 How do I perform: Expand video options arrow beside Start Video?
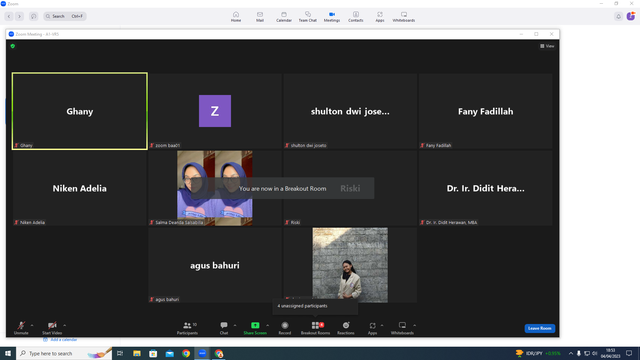coord(64,325)
